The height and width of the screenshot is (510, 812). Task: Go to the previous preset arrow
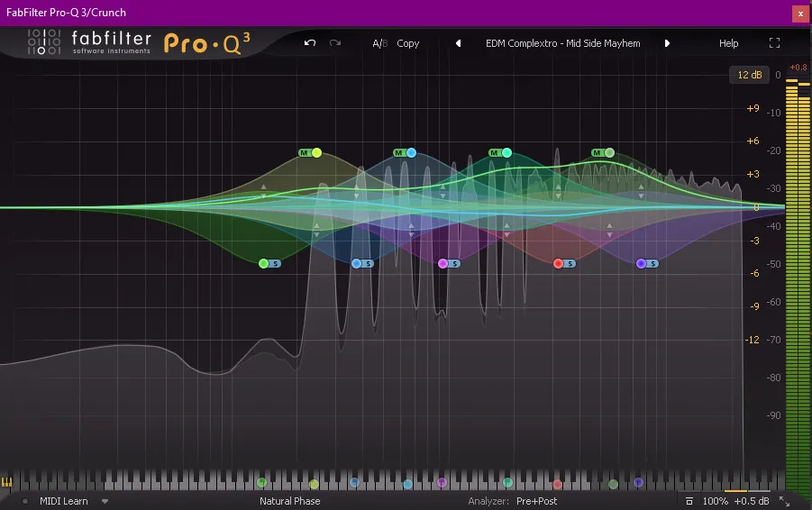coord(458,43)
